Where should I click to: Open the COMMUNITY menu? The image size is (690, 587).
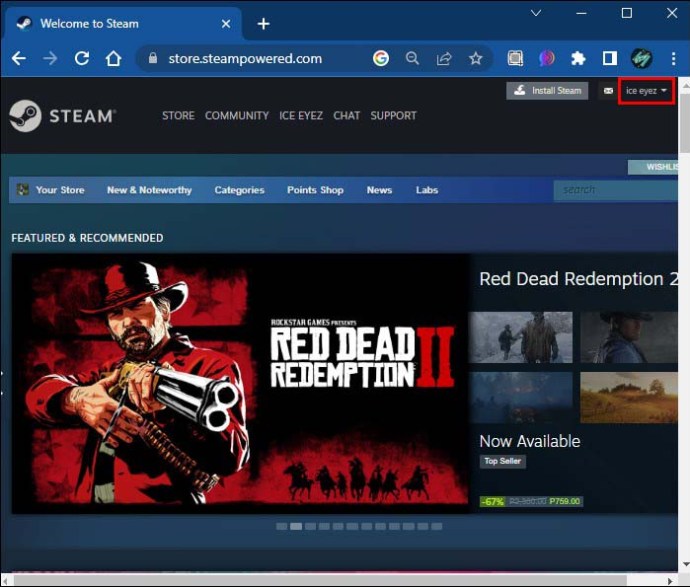237,116
